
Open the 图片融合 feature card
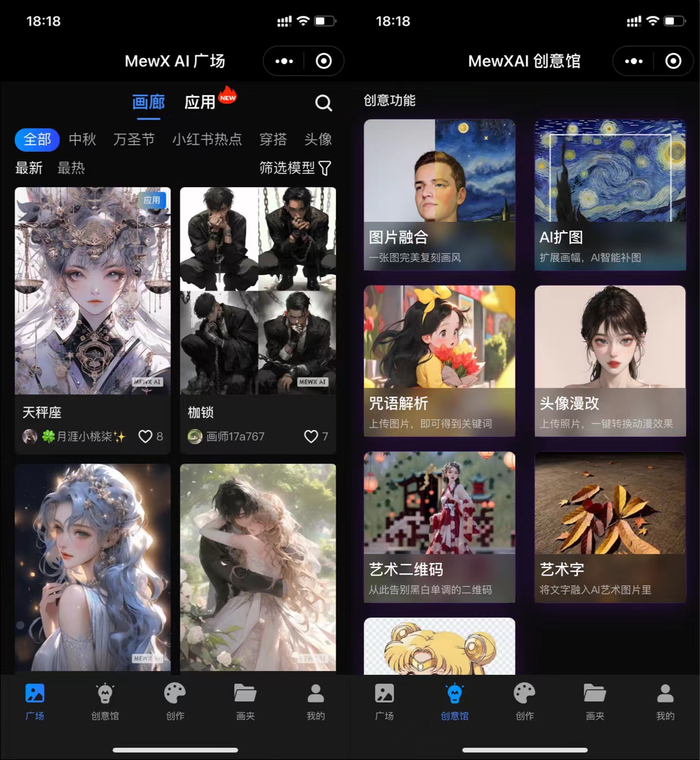[x=439, y=194]
